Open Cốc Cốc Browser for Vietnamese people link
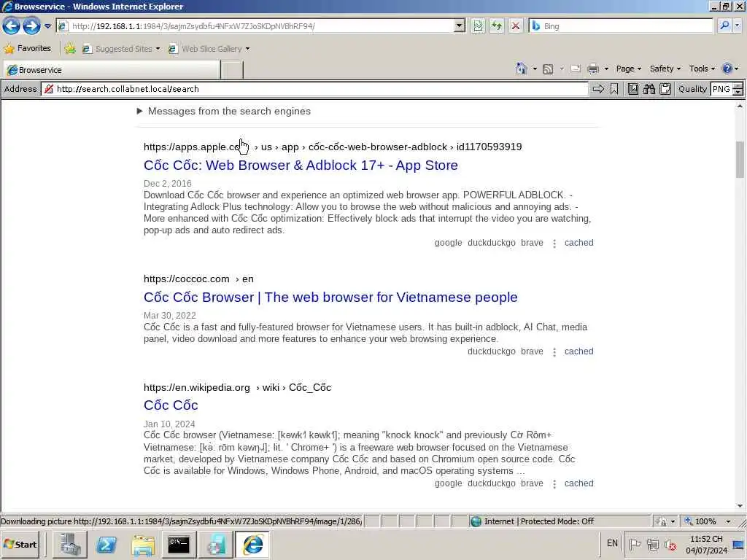The width and height of the screenshot is (747, 560). click(x=330, y=297)
